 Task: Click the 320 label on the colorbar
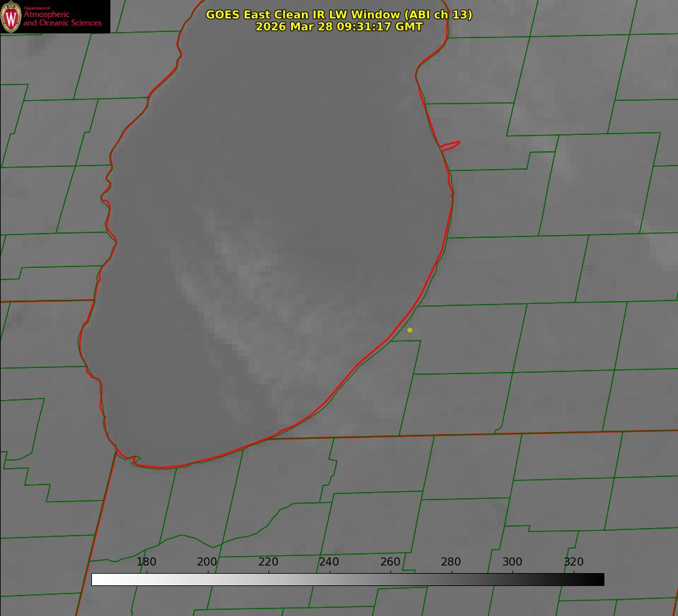click(574, 562)
